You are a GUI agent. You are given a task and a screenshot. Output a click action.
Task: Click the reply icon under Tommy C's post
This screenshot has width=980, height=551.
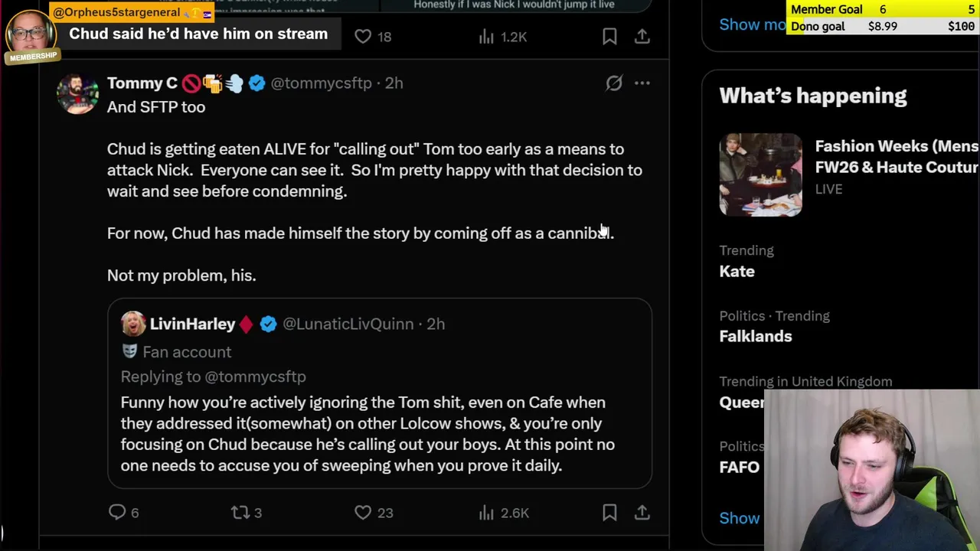click(117, 512)
